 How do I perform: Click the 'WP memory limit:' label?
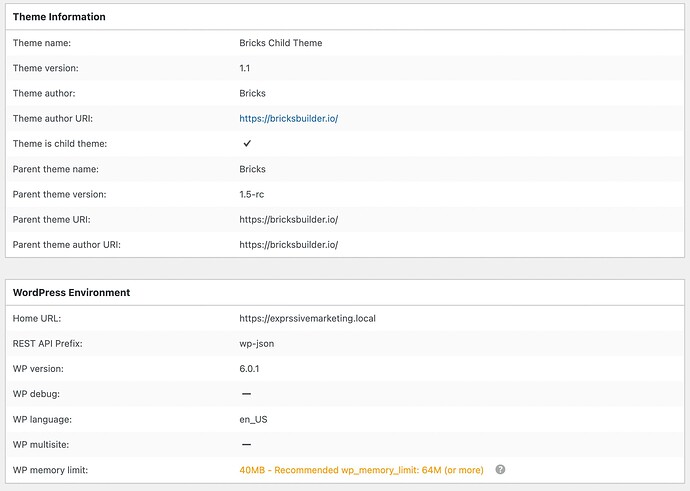[50, 470]
